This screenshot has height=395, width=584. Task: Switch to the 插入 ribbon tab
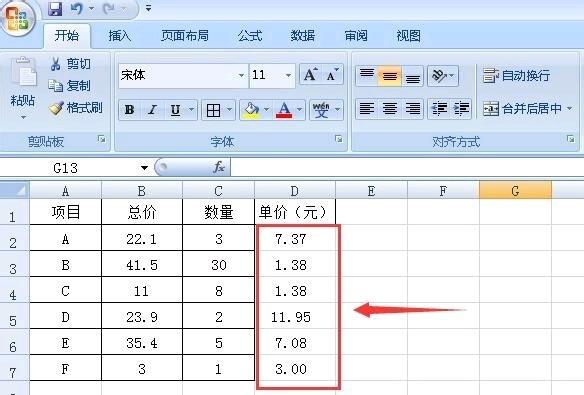pyautogui.click(x=120, y=36)
